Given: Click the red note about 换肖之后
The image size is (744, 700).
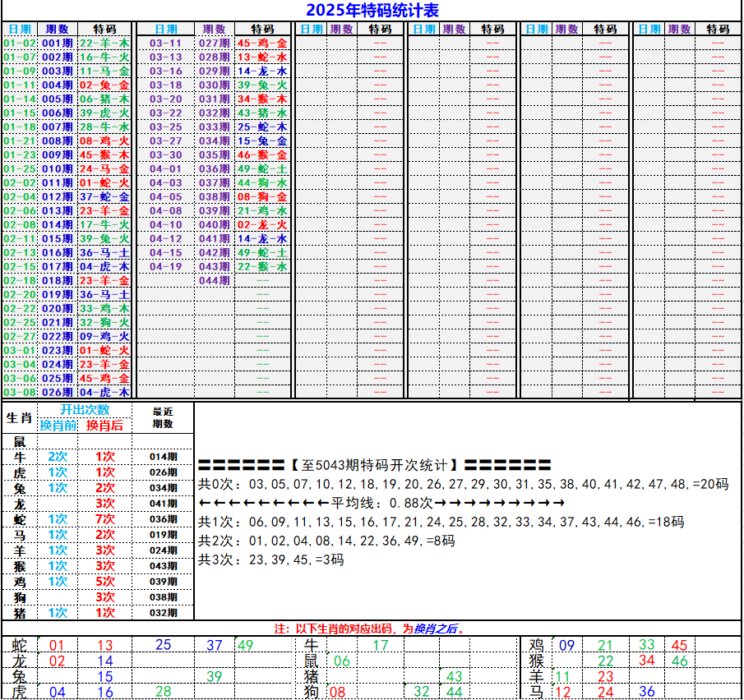Looking at the screenshot, I should coord(370,629).
